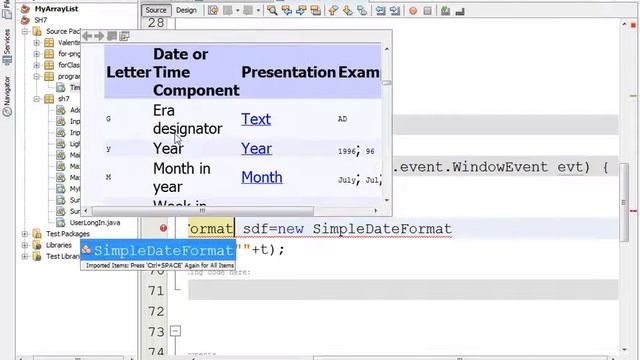
Task: Select SimpleDateFormat completion suggestion
Action: 158,250
